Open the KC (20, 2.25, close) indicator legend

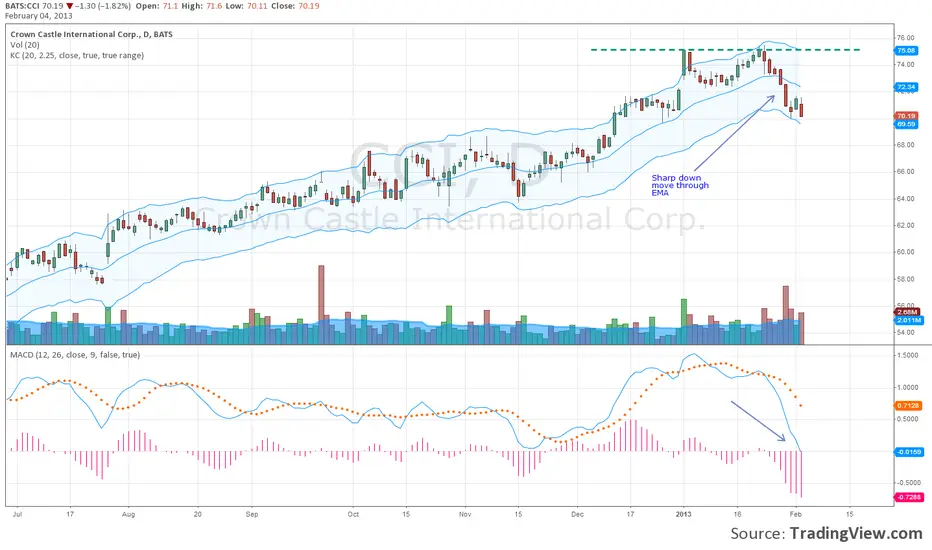[77, 55]
